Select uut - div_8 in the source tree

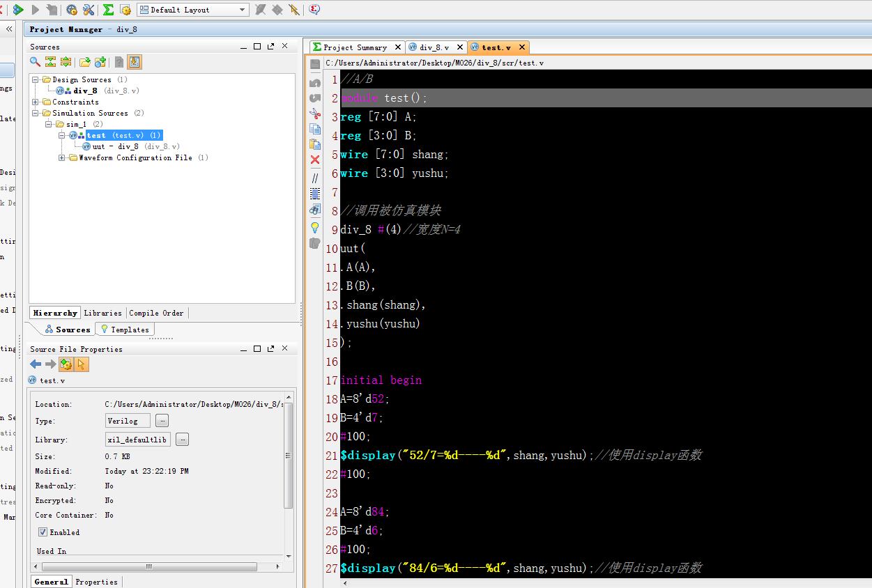115,146
